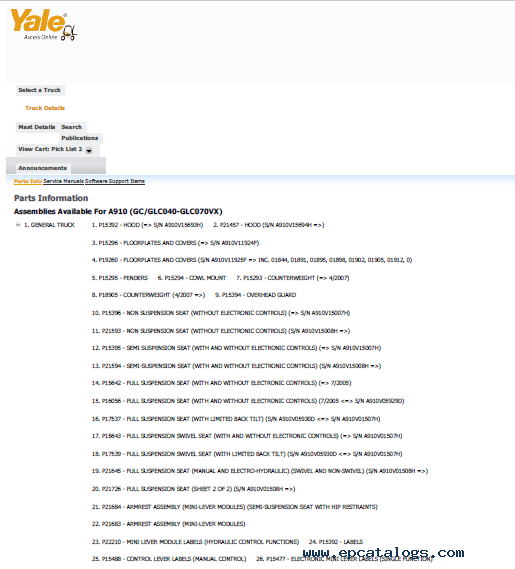Open the Search tab
The height and width of the screenshot is (569, 515).
click(x=71, y=127)
